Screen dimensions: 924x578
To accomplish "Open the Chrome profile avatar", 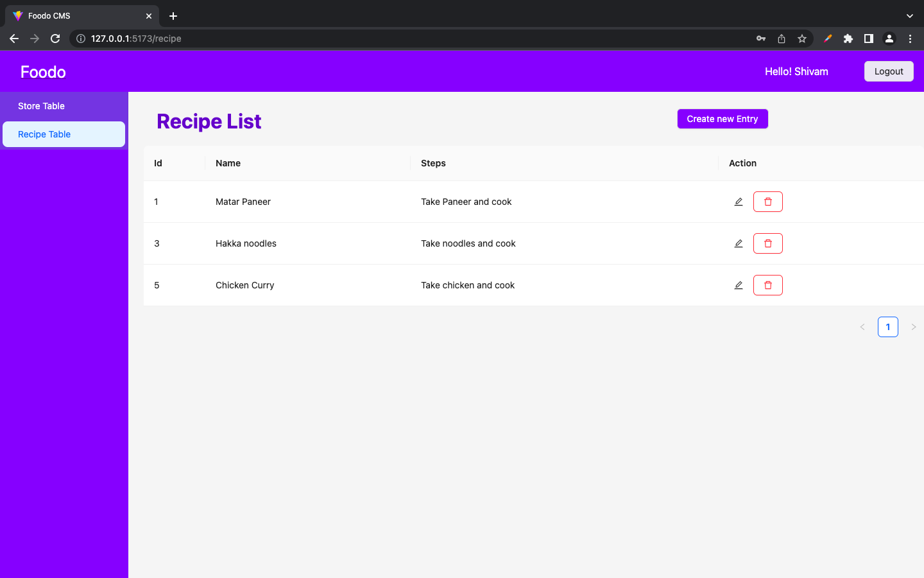I will 889,39.
